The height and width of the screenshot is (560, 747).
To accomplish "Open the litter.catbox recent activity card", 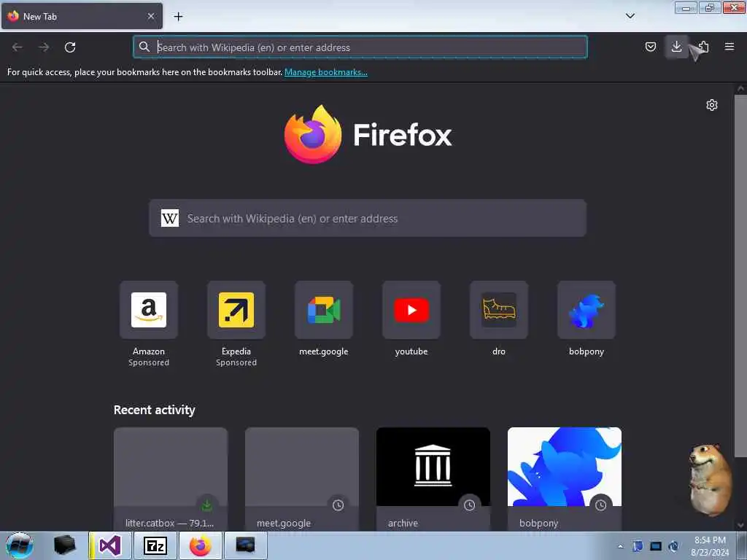I will pyautogui.click(x=171, y=479).
